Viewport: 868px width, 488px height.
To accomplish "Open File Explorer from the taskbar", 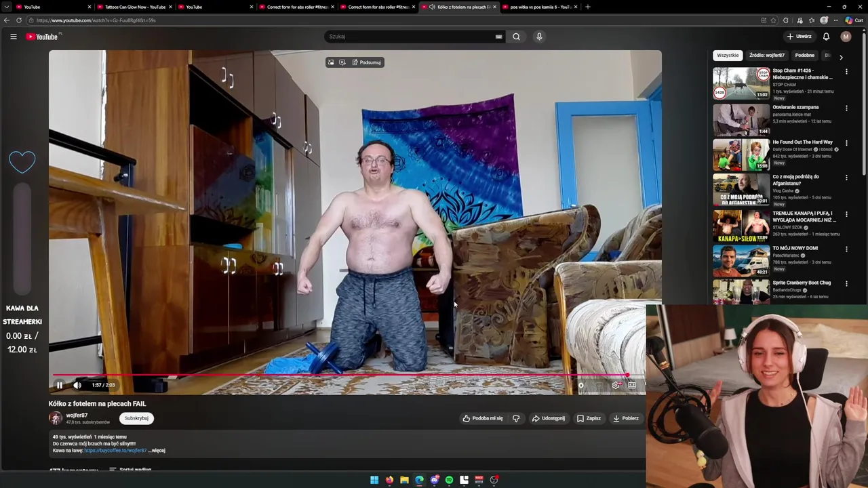I will pos(404,480).
